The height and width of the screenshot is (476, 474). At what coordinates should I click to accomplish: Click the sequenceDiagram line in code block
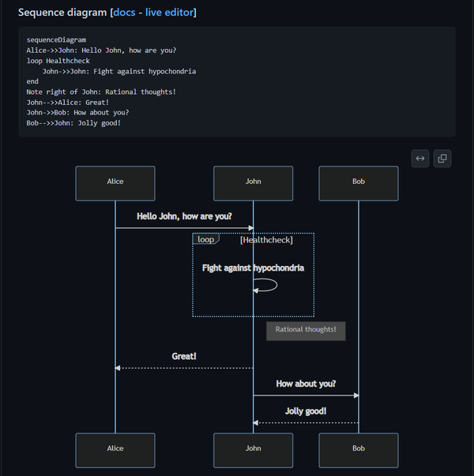56,39
